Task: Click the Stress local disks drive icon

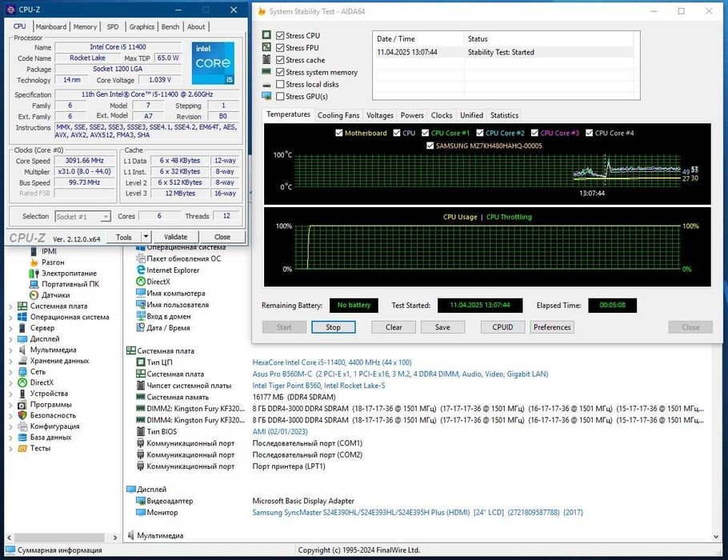Action: tap(266, 85)
